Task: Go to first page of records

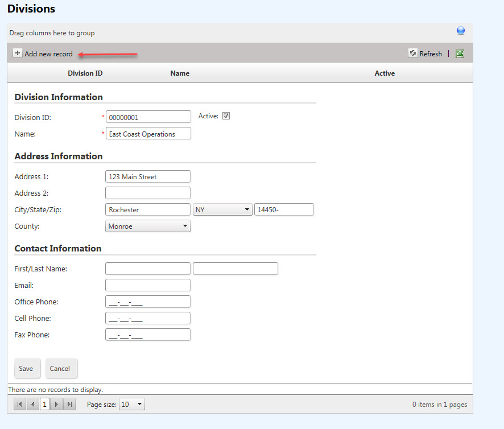Action: click(20, 405)
